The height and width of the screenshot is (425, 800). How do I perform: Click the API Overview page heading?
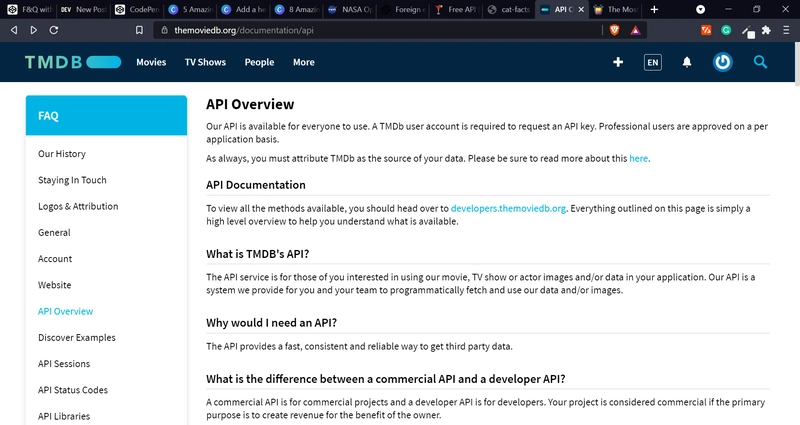click(x=250, y=104)
